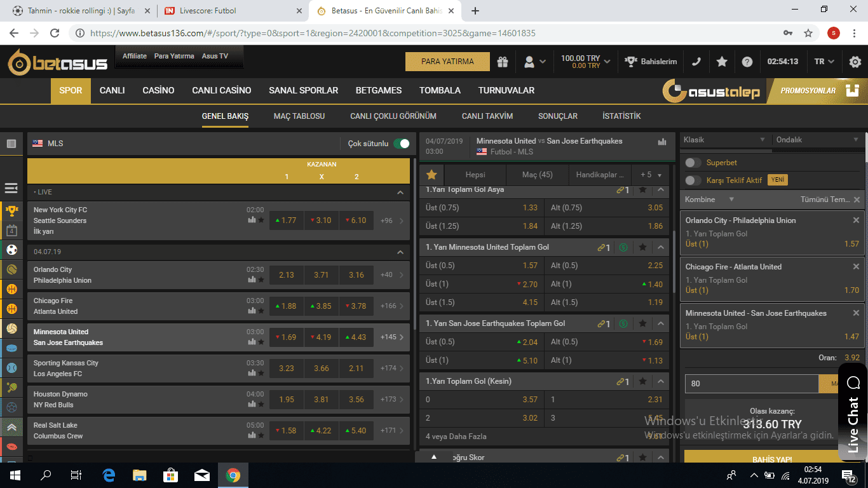Favorite the 1.Yarı Toplam Gol (Kesin) market
The image size is (868, 488).
point(642,381)
